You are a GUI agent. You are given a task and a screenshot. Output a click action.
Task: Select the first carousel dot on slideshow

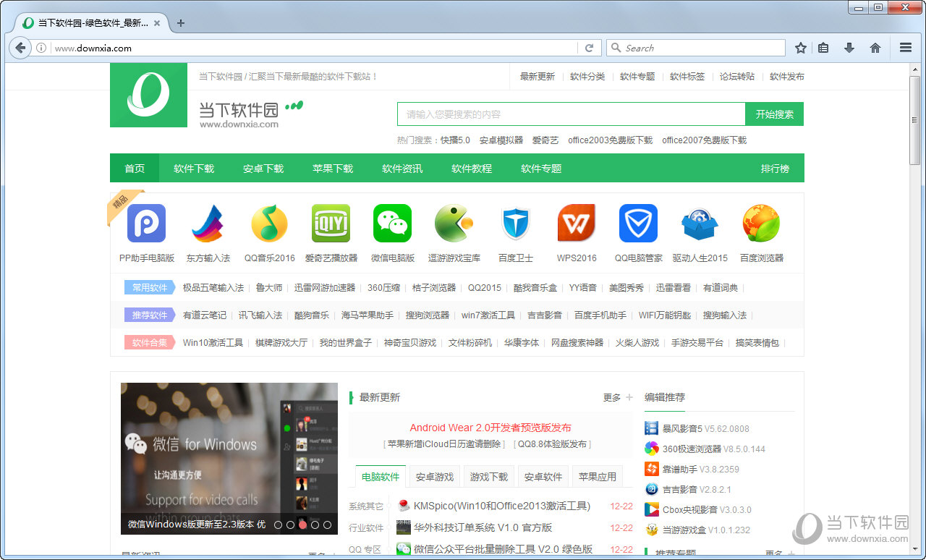(279, 525)
